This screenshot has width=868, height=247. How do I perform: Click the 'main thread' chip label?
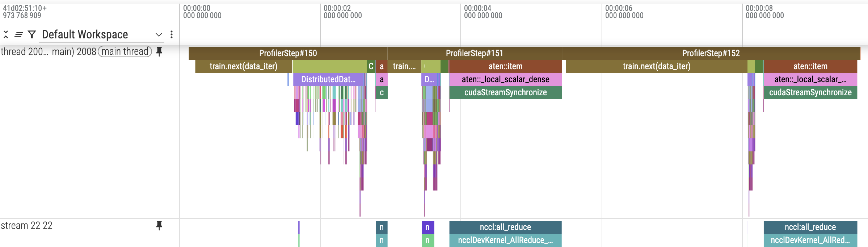pos(125,52)
